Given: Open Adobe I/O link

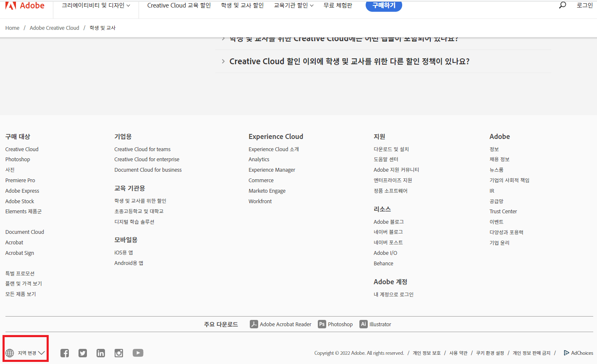Looking at the screenshot, I should (x=385, y=253).
